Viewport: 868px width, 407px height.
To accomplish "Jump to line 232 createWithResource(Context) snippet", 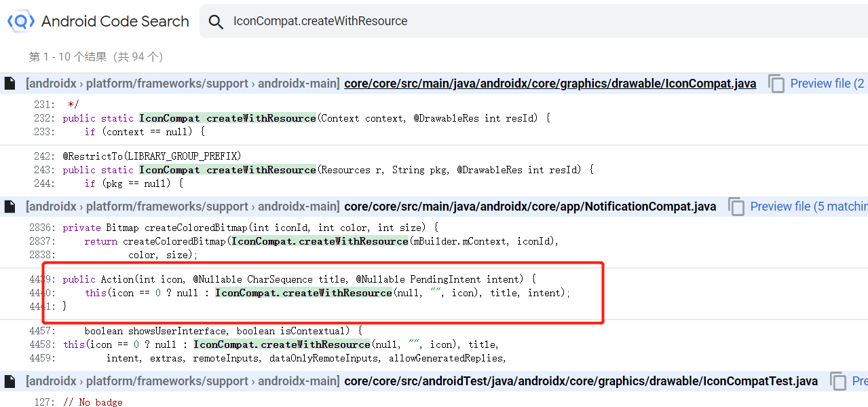I will pos(305,118).
